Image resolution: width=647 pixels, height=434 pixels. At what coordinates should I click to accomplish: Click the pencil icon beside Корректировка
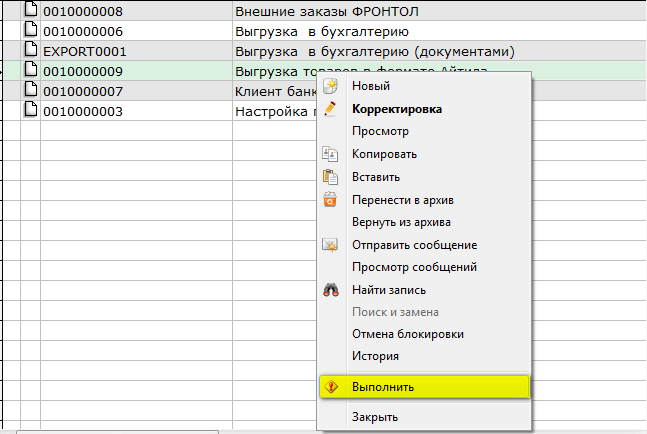330,109
